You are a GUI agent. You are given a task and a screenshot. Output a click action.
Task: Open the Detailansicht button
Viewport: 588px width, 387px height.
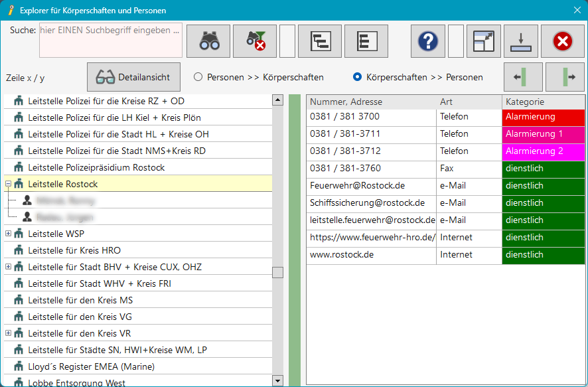point(133,77)
